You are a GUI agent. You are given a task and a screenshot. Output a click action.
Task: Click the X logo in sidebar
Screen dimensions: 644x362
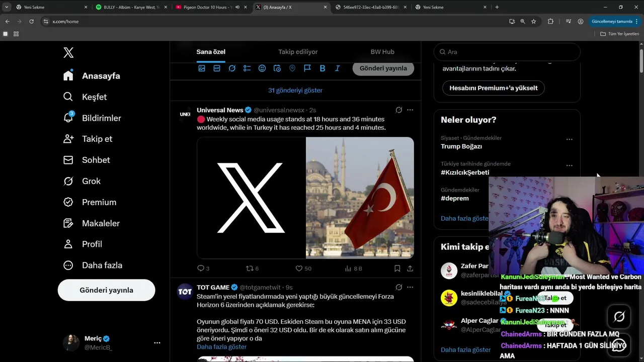point(68,52)
